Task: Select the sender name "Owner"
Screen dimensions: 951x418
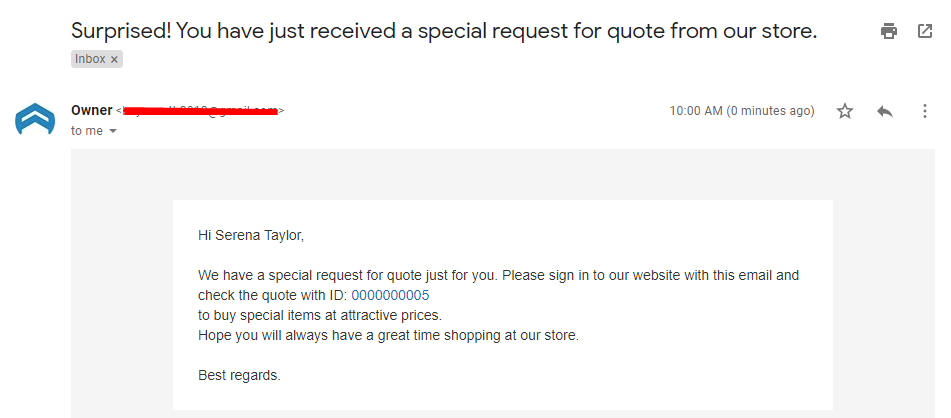Action: coord(92,110)
